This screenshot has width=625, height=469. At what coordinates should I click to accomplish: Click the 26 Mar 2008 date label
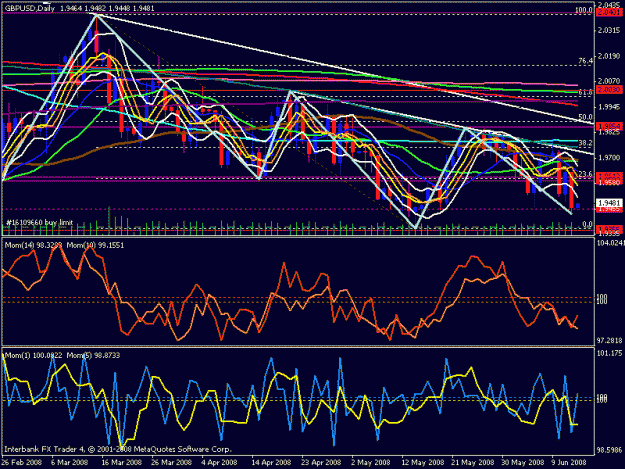pos(171,462)
